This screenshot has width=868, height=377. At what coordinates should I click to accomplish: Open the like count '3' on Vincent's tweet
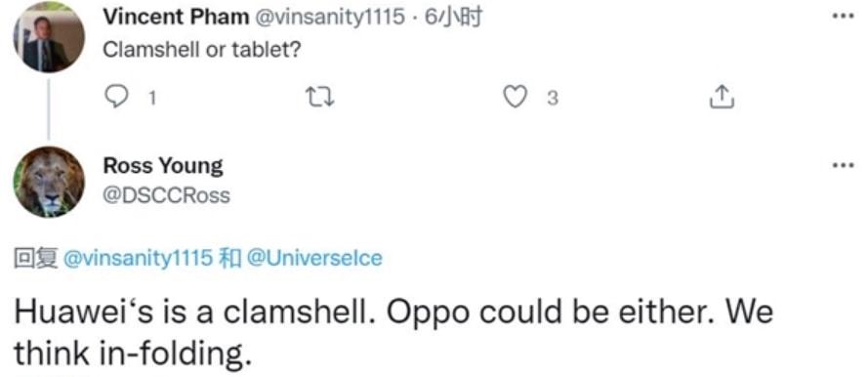553,99
